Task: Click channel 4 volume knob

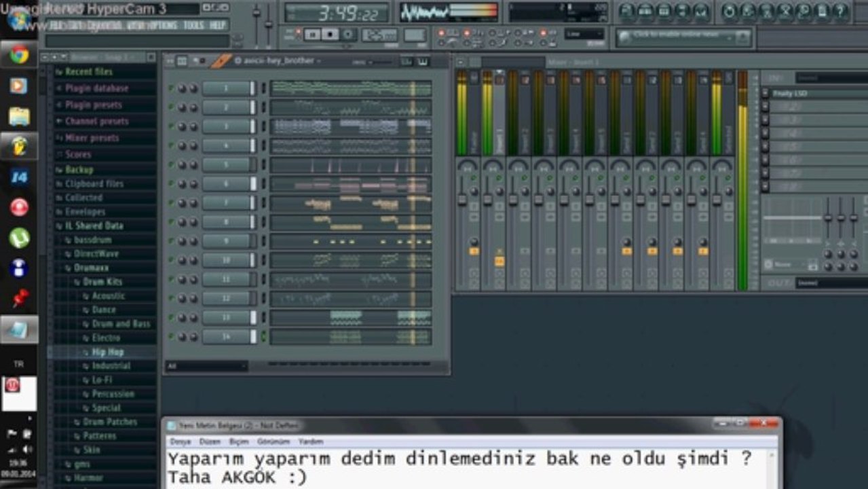Action: (193, 145)
